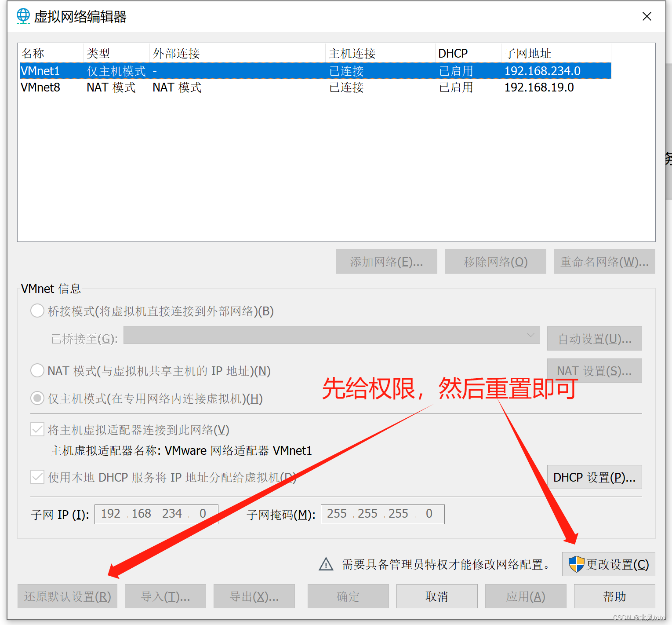Click 外部连接 column header

(237, 53)
